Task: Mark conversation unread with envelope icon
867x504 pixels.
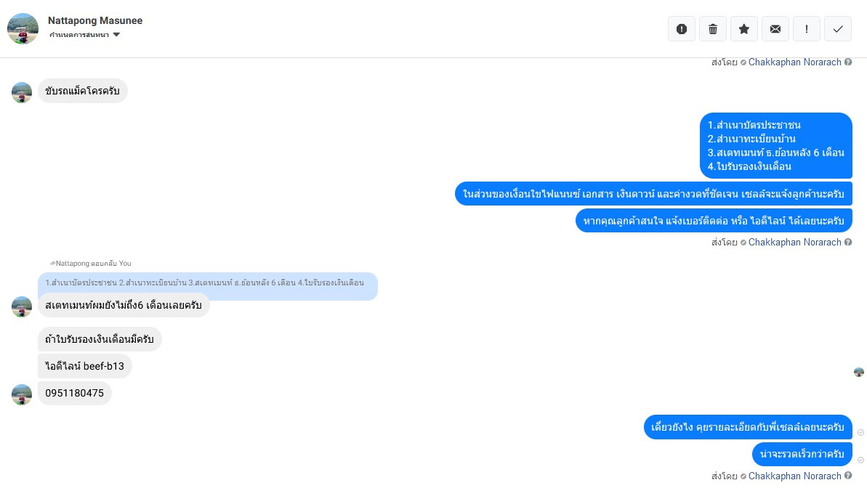Action: [x=775, y=29]
